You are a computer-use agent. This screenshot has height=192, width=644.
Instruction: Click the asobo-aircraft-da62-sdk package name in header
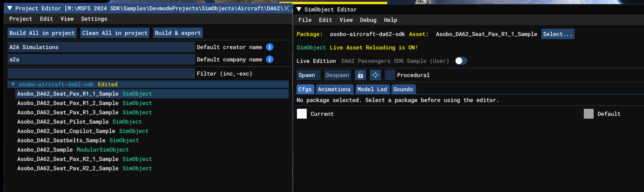367,34
